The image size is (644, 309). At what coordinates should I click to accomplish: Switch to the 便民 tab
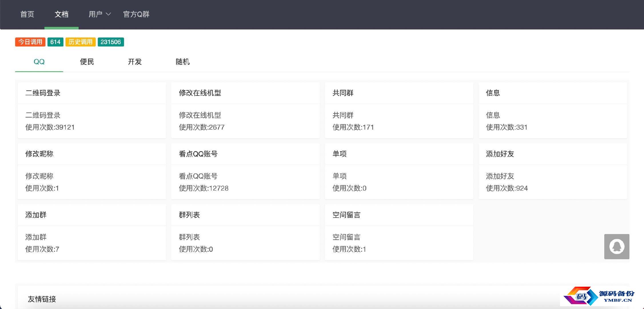87,62
